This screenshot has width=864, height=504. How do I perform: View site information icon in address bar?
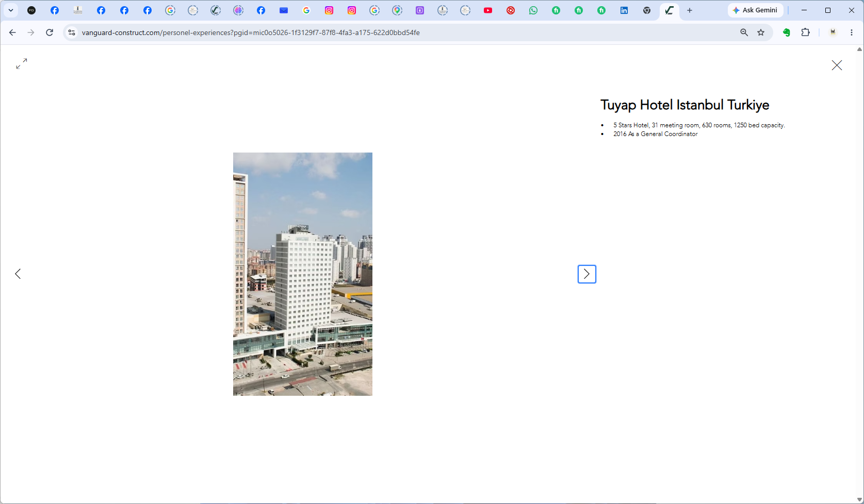click(x=72, y=32)
